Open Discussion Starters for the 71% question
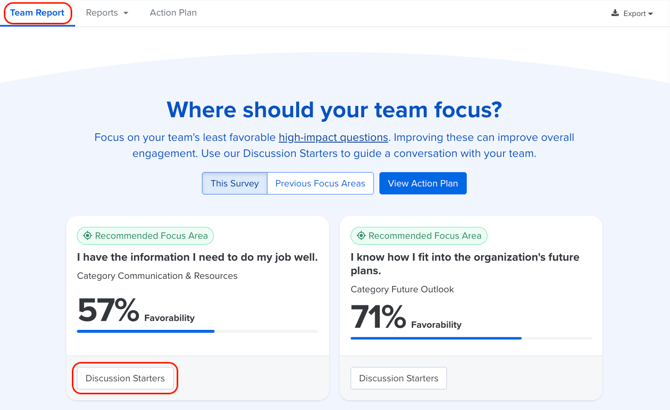This screenshot has width=670, height=410. pos(398,378)
